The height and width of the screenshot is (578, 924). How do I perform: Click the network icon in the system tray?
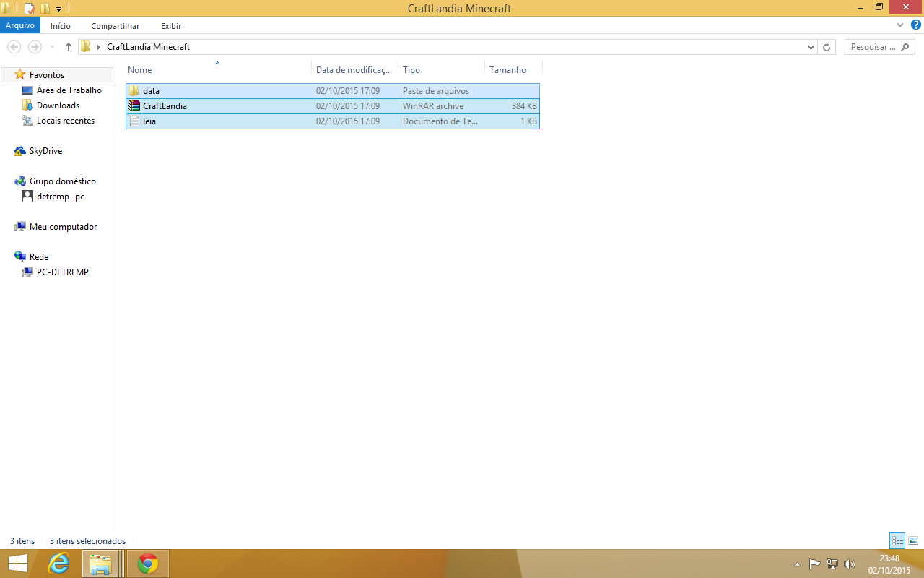(x=832, y=564)
